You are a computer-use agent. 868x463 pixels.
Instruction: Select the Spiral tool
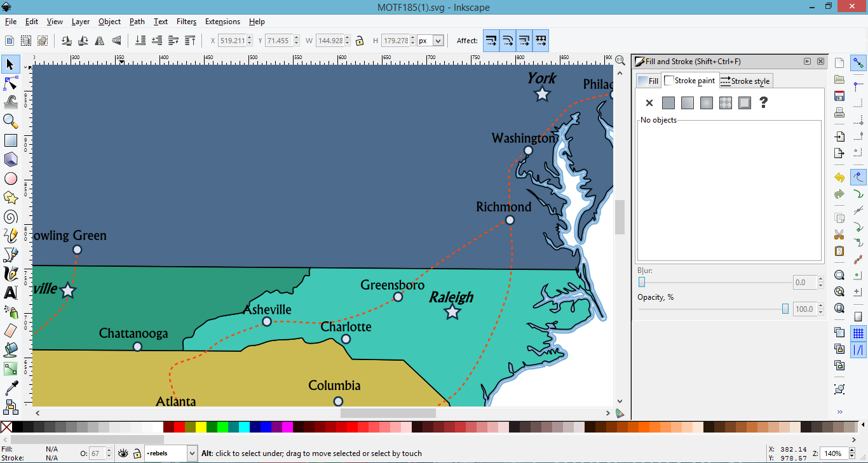10,217
